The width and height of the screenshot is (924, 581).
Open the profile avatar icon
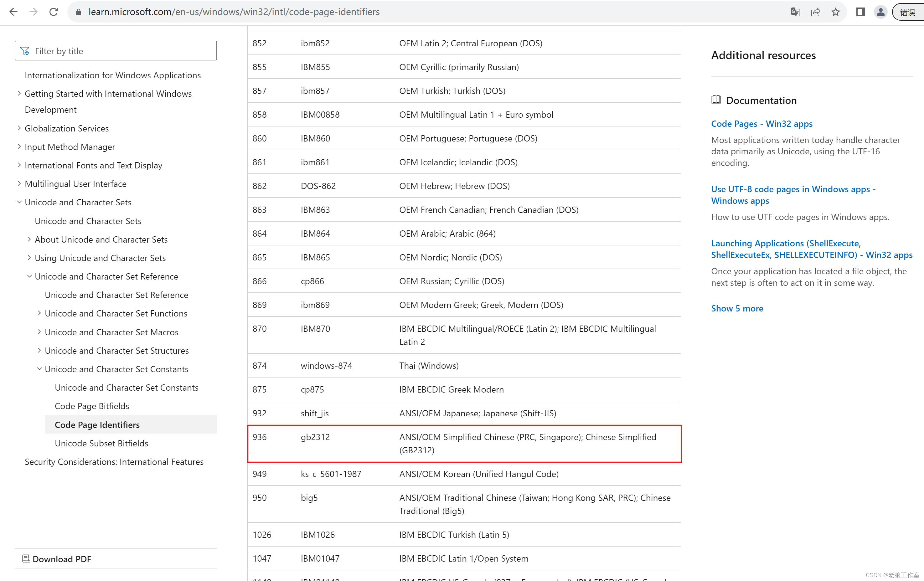[x=881, y=12]
